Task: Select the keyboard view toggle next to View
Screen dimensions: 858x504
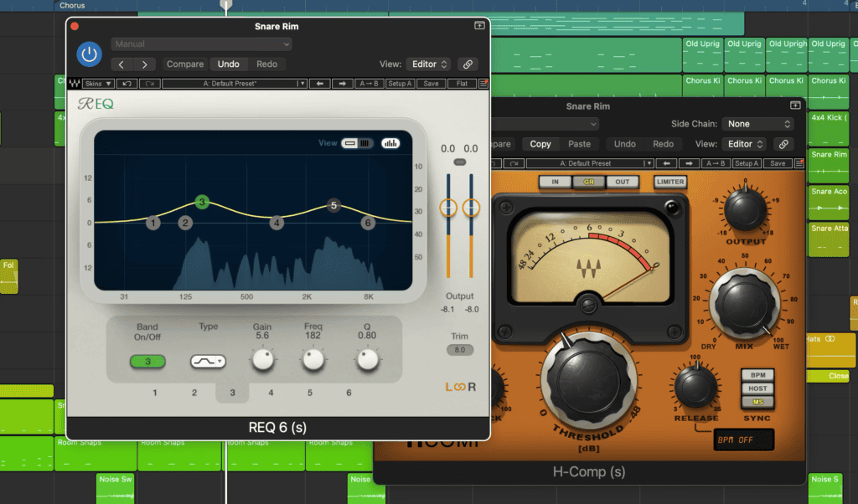Action: [x=364, y=142]
